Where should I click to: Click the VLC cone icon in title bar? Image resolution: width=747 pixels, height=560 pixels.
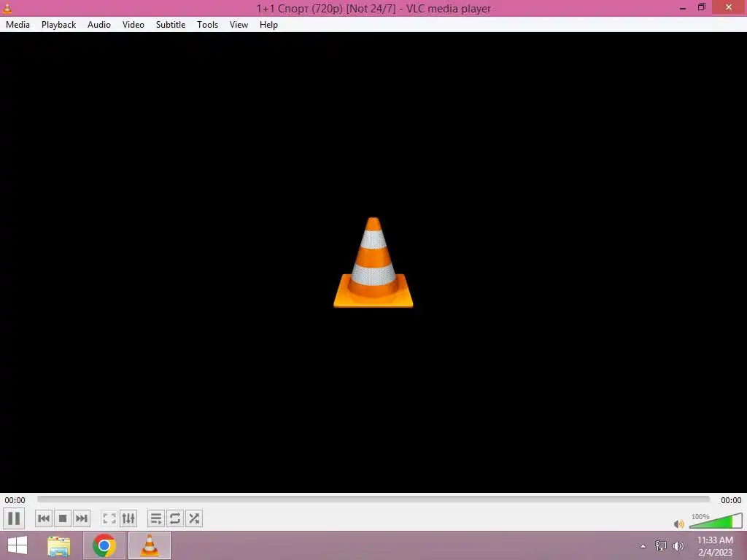pyautogui.click(x=7, y=8)
